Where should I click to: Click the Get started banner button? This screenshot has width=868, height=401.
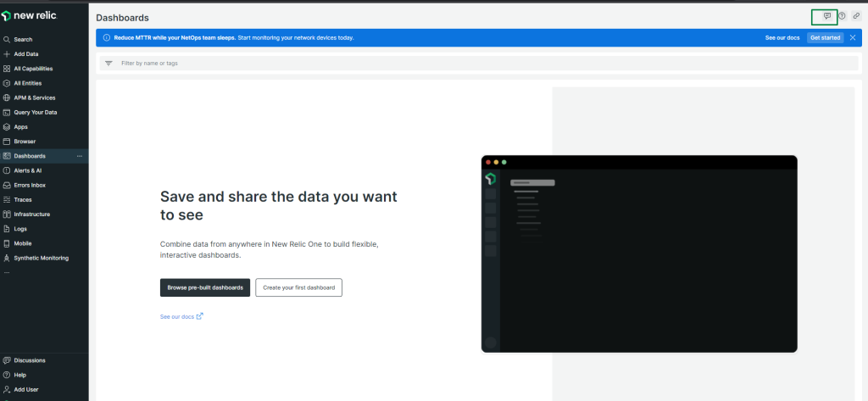coord(826,38)
